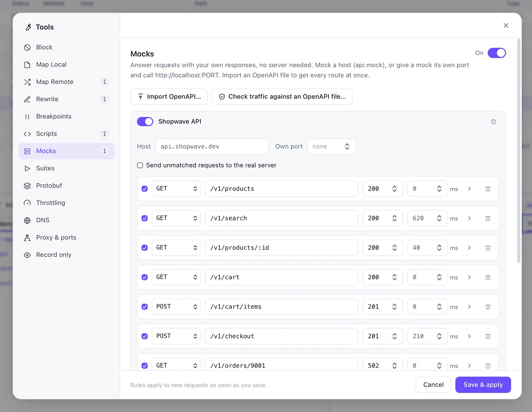This screenshot has width=532, height=412.
Task: Open method dropdown for /v1/orders/9001
Action: [x=176, y=365]
